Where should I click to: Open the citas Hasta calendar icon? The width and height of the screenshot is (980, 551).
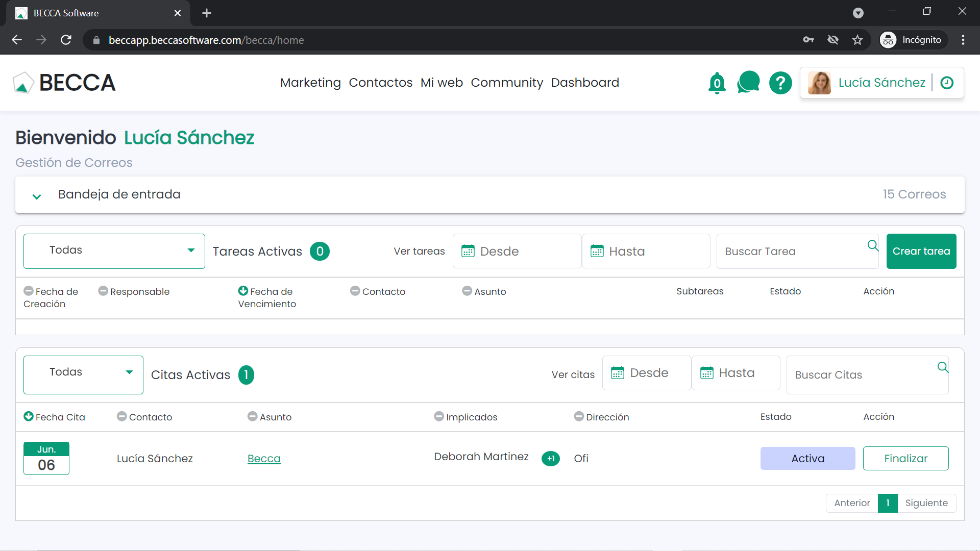tap(707, 373)
